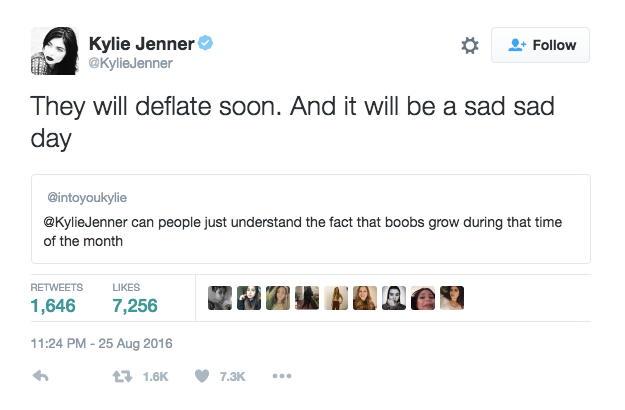Retweet using the retweet arrows icon

click(x=122, y=376)
